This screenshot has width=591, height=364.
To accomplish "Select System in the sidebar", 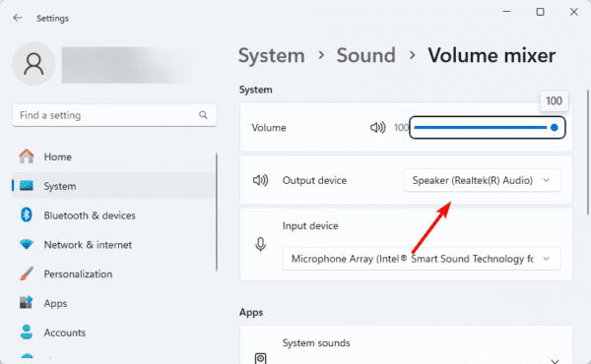I will coord(114,186).
